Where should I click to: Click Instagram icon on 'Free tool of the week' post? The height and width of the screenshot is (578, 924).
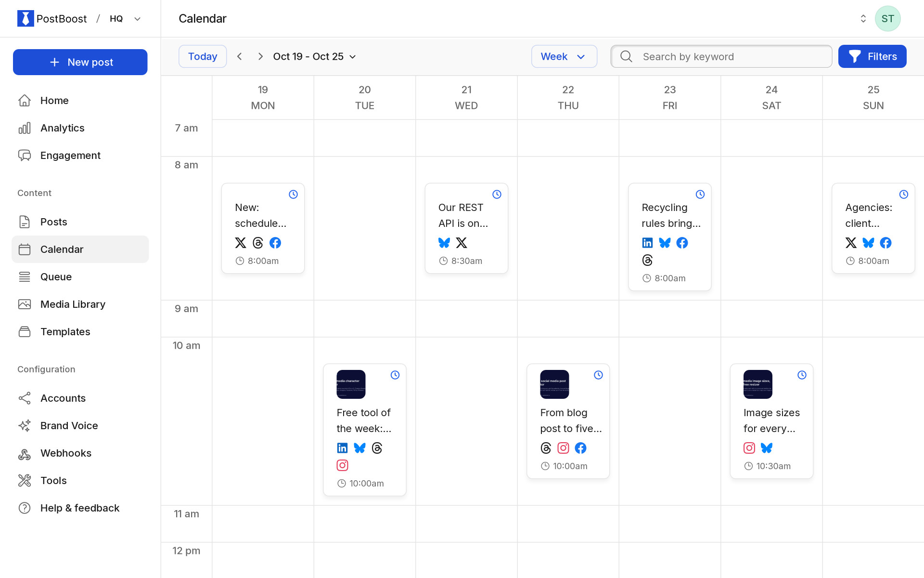tap(342, 465)
